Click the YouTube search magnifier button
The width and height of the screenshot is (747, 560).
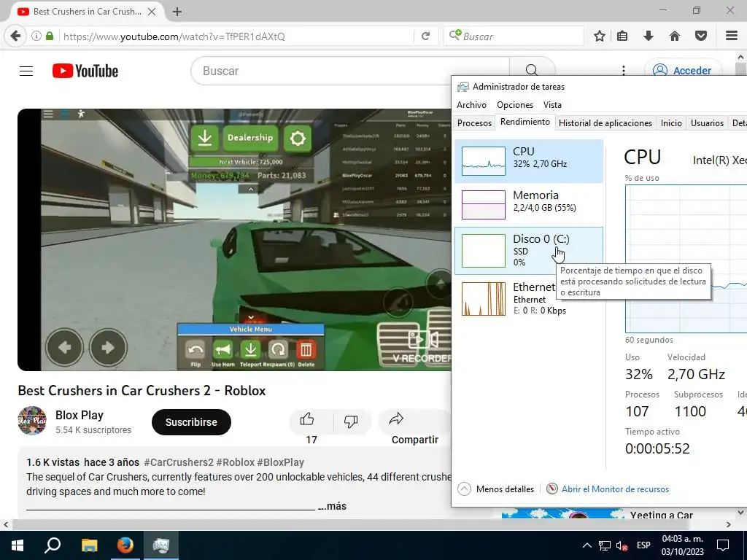532,71
